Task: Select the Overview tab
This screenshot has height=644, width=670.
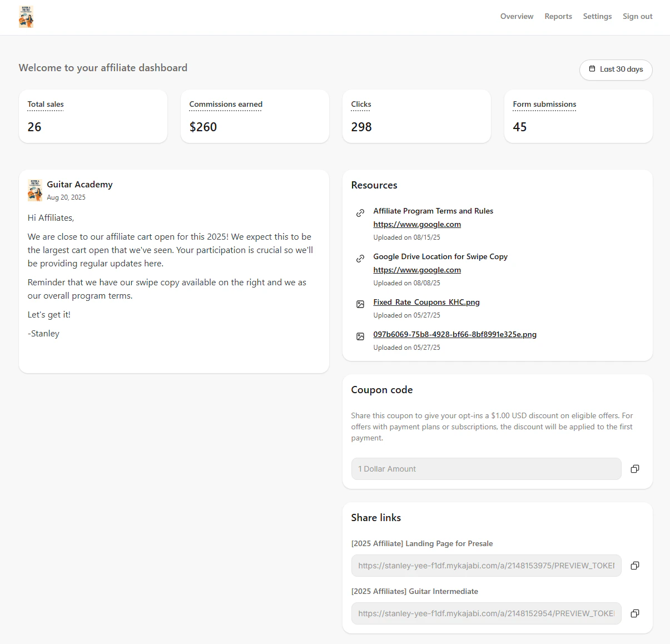Action: tap(517, 16)
